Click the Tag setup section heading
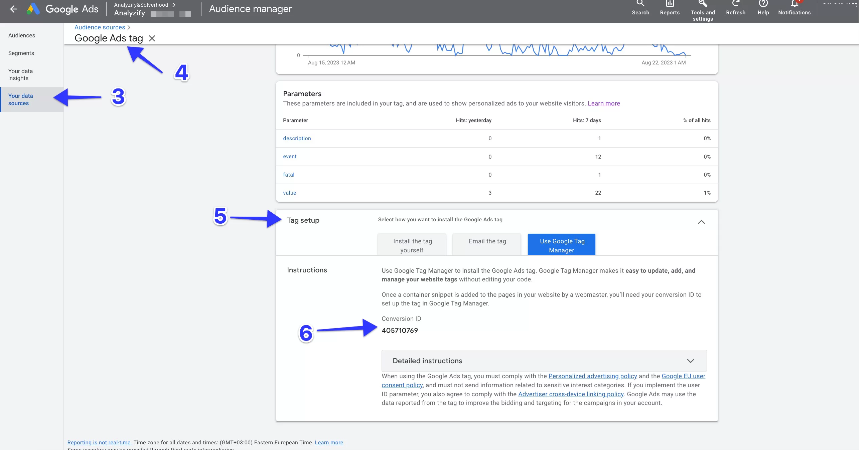 click(x=303, y=220)
